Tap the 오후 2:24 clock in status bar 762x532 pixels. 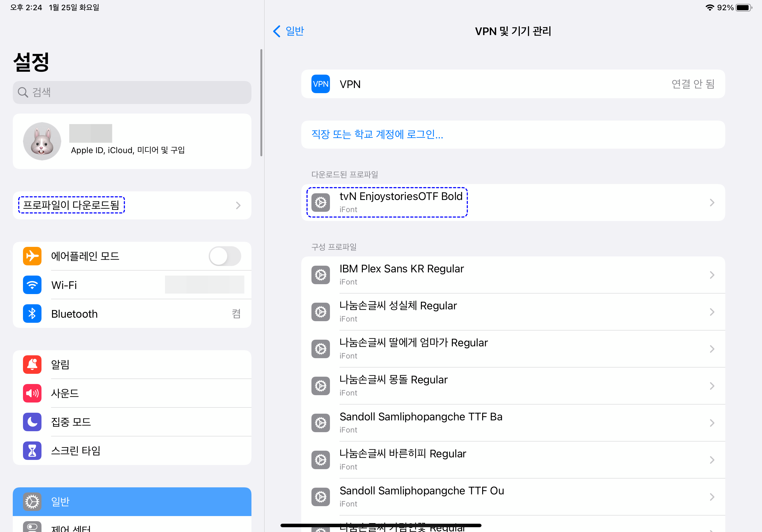[26, 7]
